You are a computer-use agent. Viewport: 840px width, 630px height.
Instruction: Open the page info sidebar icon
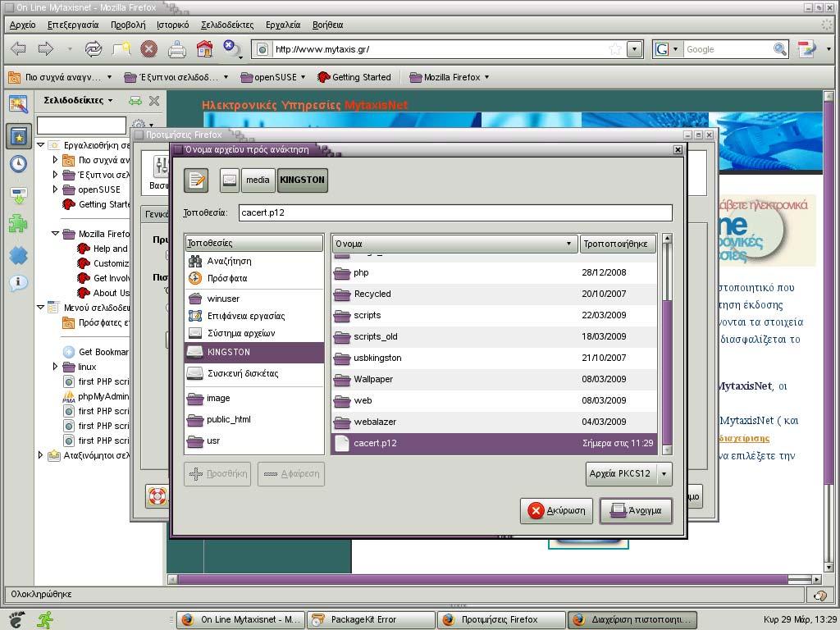tap(18, 282)
